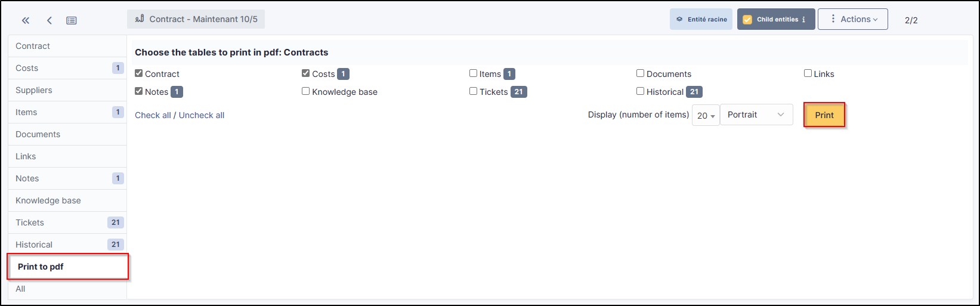Click the Check all link
This screenshot has height=306, width=980.
click(x=153, y=115)
